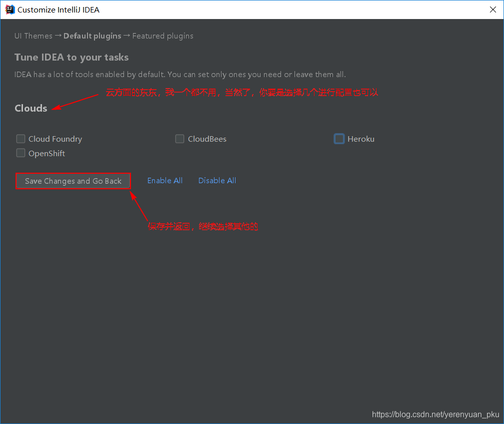Click the Enable All link
Screen dimensions: 504x424
tap(165, 181)
